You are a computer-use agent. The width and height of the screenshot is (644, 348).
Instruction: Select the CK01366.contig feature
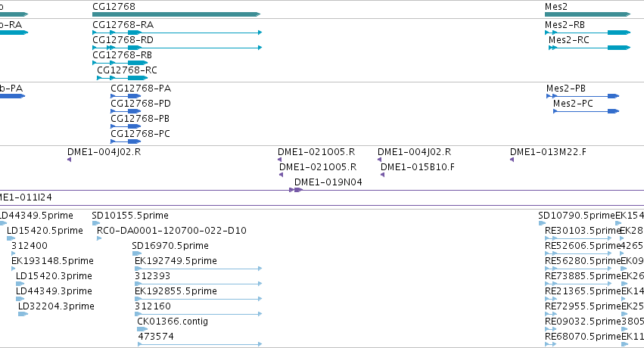click(142, 329)
